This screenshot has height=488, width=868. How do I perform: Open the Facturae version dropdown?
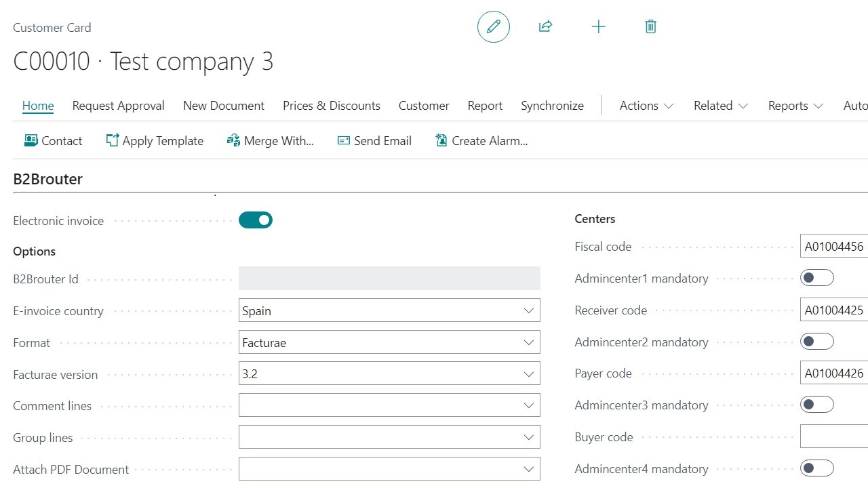coord(389,374)
